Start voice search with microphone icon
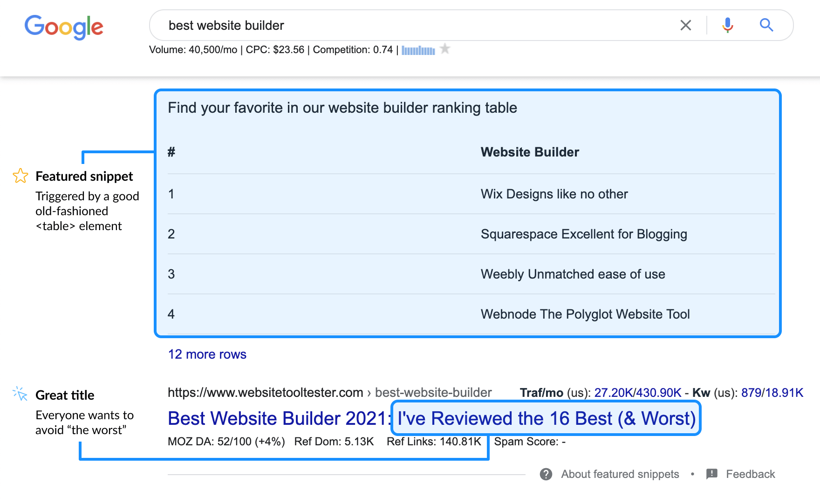Image resolution: width=820 pixels, height=504 pixels. pos(728,25)
